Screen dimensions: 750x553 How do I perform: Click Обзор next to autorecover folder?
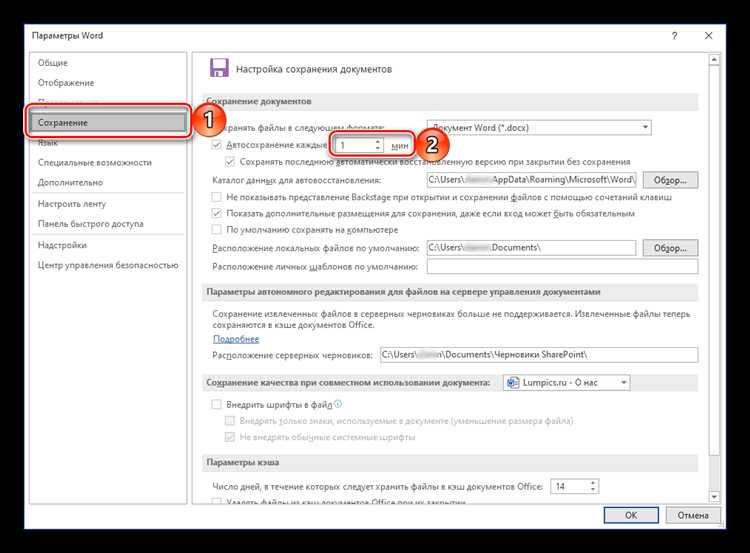(x=670, y=180)
